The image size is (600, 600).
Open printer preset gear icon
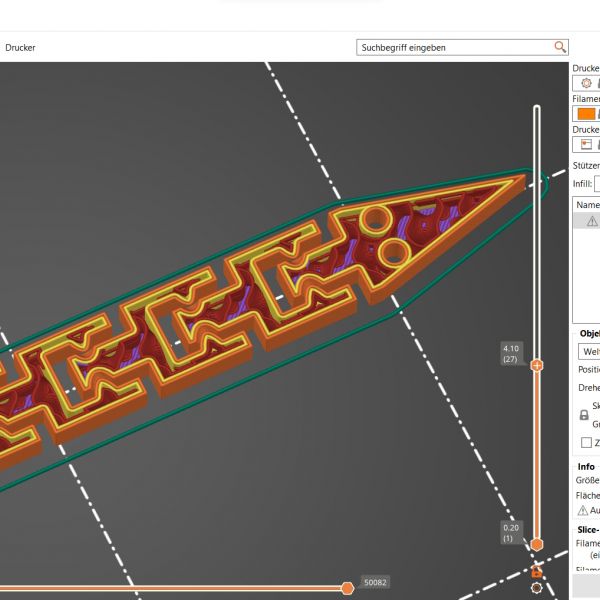pyautogui.click(x=586, y=83)
